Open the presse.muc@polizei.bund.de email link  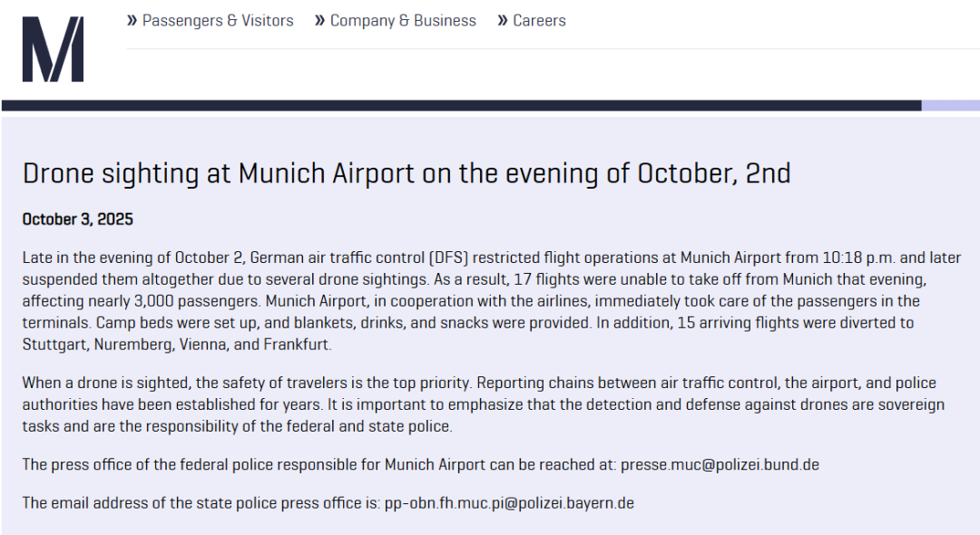click(720, 464)
